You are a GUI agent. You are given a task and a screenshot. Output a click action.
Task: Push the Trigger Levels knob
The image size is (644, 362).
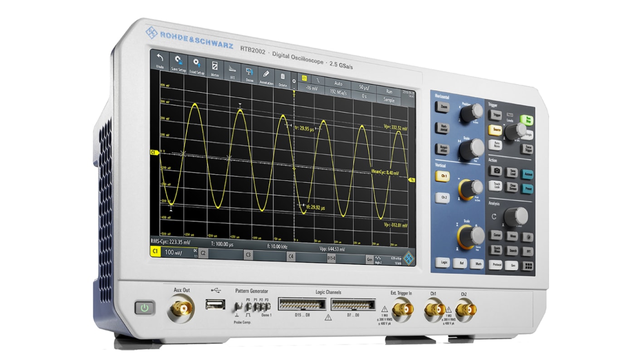[x=516, y=131]
